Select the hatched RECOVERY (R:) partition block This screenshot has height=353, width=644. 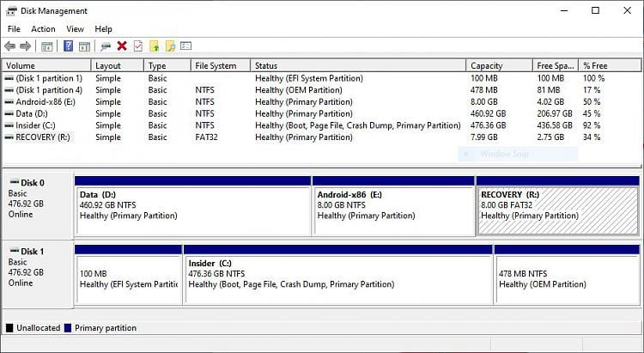coord(558,206)
